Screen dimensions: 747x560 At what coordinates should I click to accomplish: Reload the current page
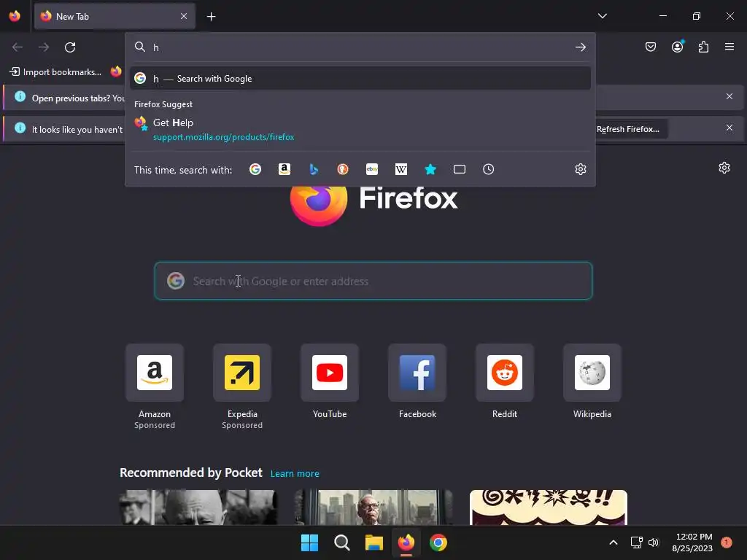tap(70, 47)
